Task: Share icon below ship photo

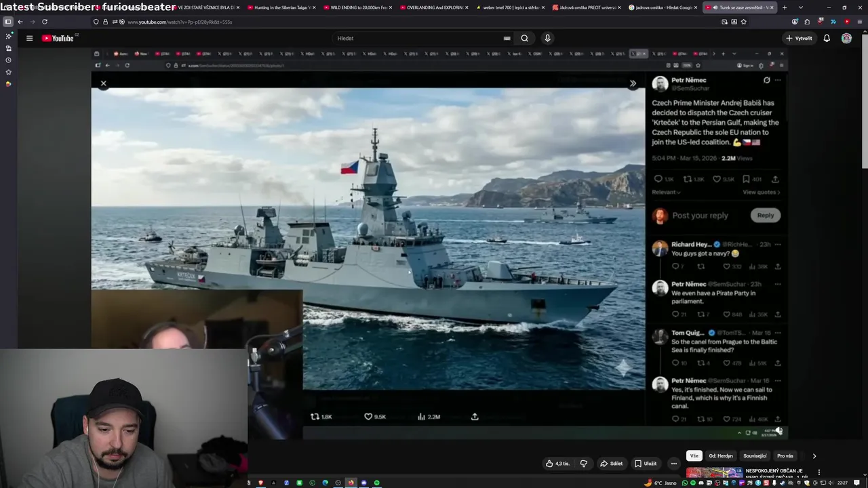Action: [475, 417]
